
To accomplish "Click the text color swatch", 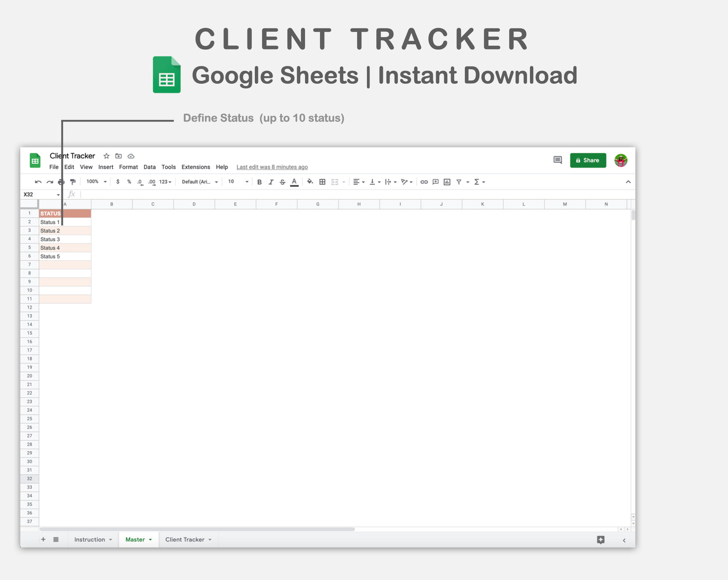I will coord(294,182).
